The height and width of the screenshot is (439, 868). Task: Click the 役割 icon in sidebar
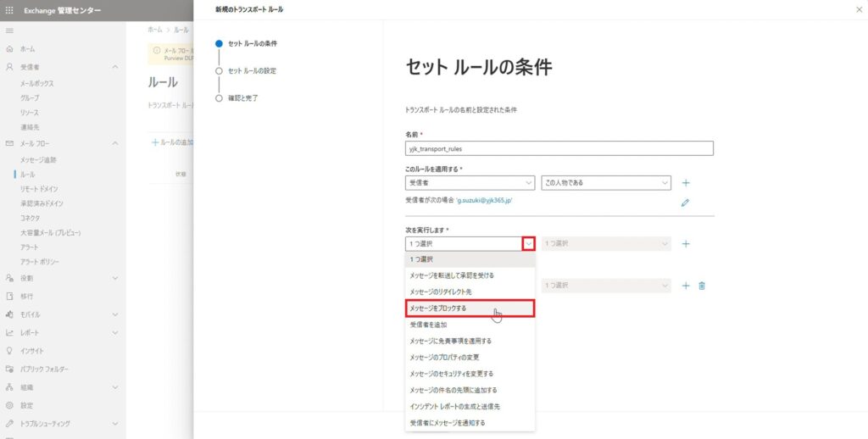pyautogui.click(x=9, y=278)
